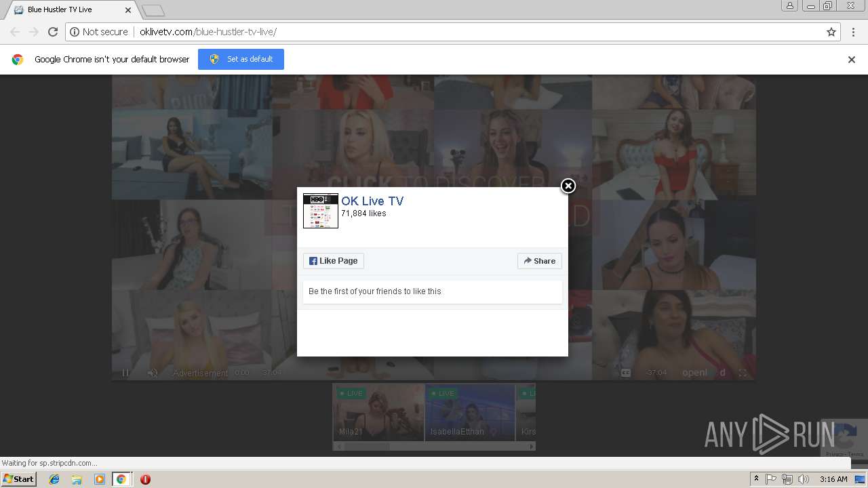Viewport: 868px width, 488px height.
Task: Unmute the video player volume
Action: 153,373
